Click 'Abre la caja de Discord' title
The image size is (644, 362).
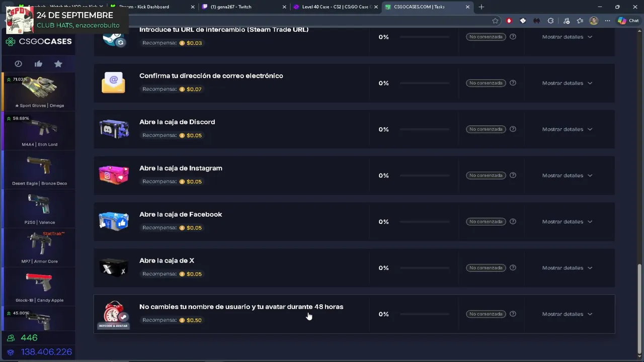(177, 122)
